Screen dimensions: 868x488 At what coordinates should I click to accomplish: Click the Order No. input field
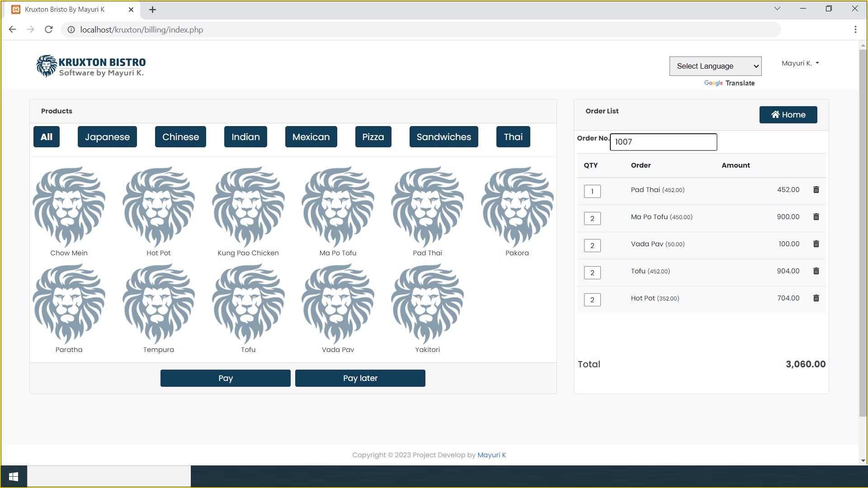pos(663,142)
